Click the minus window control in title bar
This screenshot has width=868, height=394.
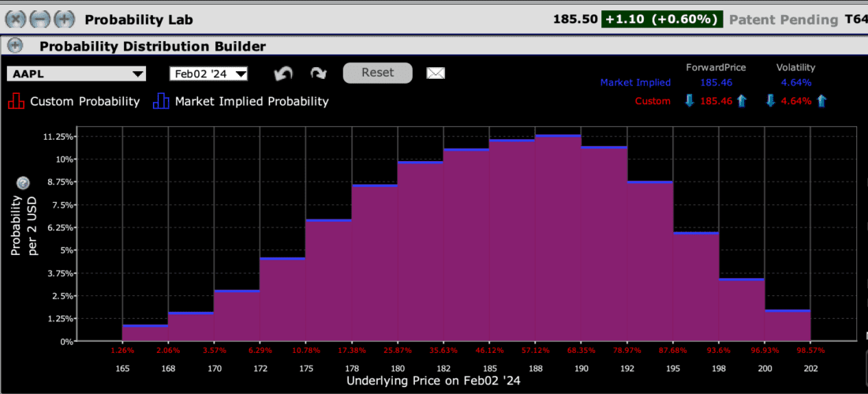pyautogui.click(x=40, y=20)
